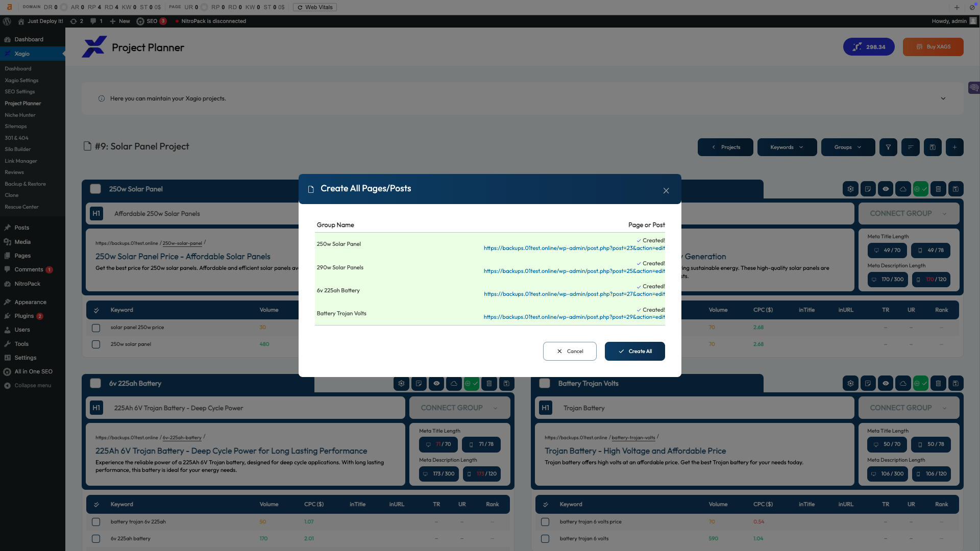Screen dimensions: 980x551
Task: Select all keywords in Battery Trojan Volts table
Action: (545, 505)
